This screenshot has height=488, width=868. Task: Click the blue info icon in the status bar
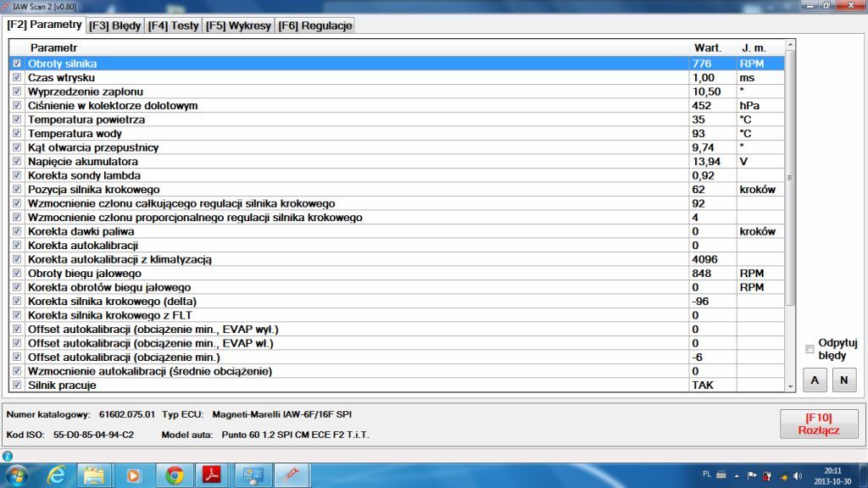(8, 456)
